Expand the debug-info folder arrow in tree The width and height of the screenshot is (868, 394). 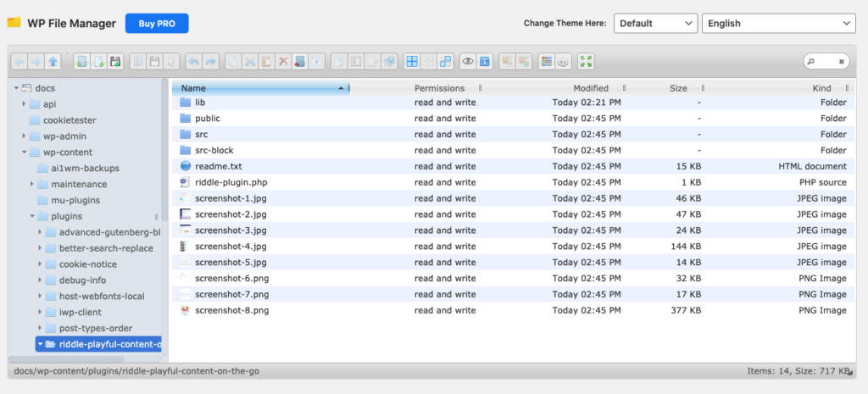pyautogui.click(x=40, y=280)
